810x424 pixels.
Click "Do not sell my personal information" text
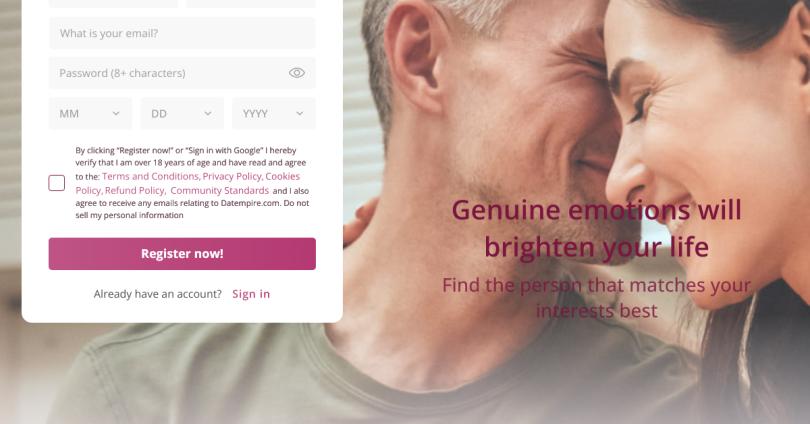click(x=194, y=209)
